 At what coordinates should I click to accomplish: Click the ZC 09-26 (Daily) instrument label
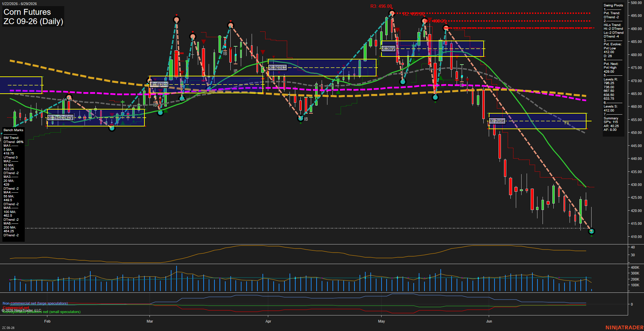(33, 22)
